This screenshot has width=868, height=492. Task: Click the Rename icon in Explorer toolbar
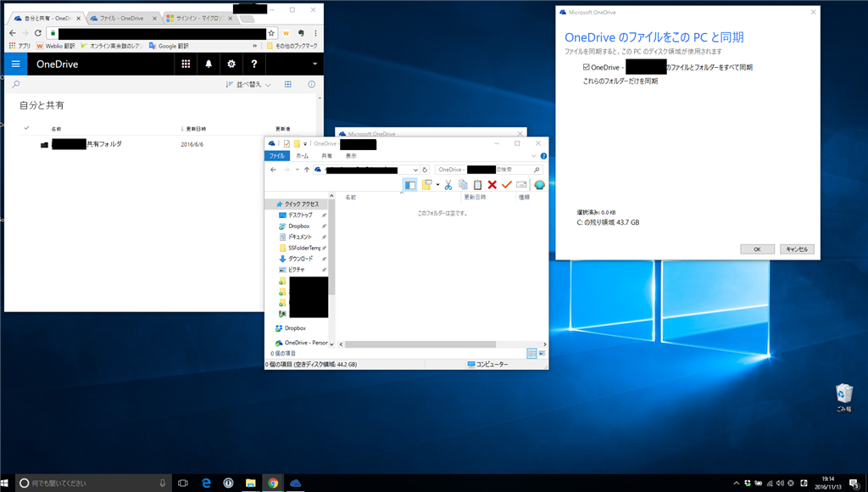click(521, 185)
